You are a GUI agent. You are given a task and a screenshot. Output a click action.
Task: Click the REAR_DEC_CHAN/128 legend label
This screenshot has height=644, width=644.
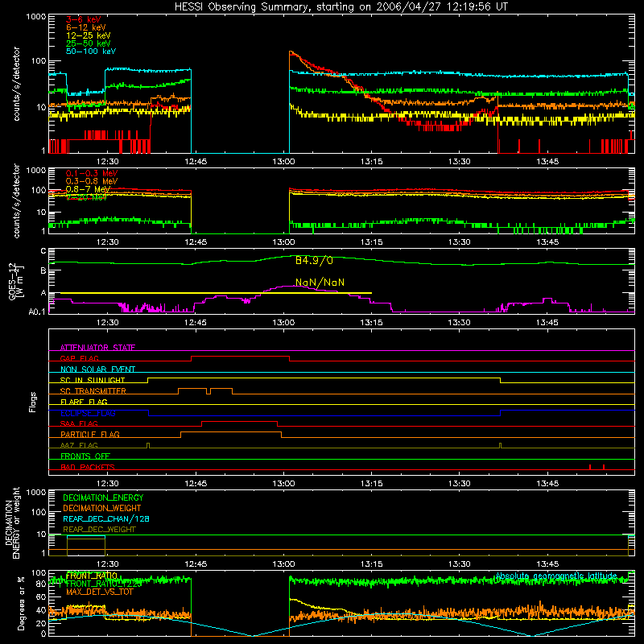106,519
